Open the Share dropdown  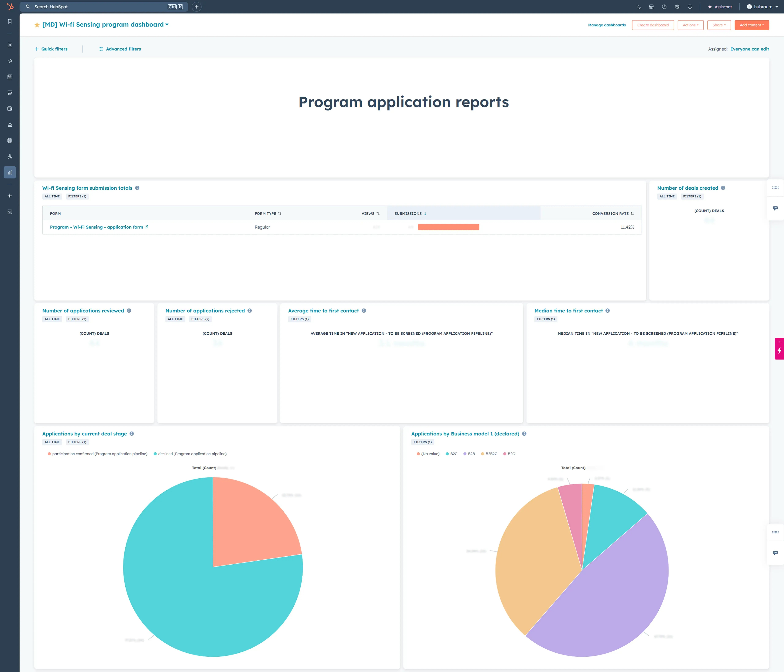click(719, 25)
